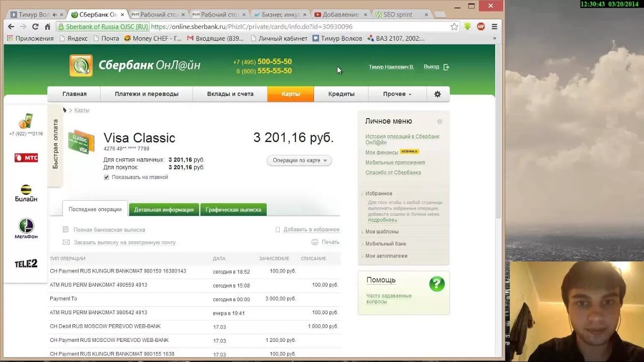Screen dimensions: 644x362
Task: Open Спасибо от Сбербанка link
Action: click(x=393, y=172)
